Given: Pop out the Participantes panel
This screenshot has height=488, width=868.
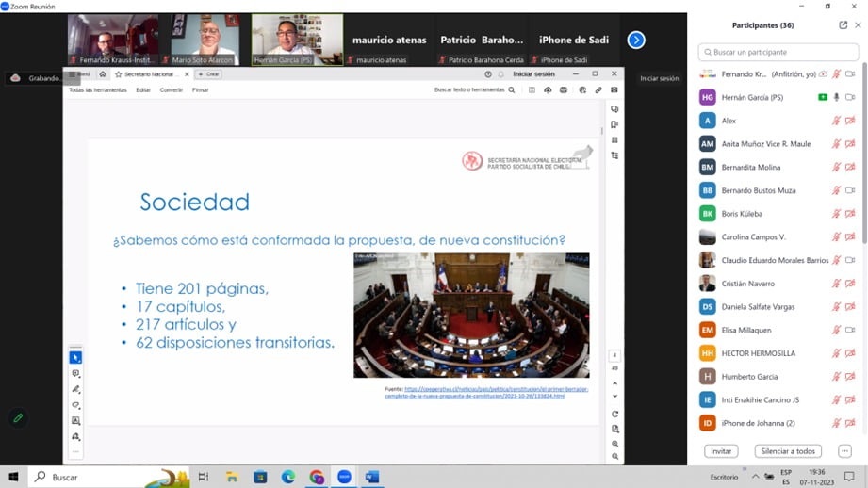Looking at the screenshot, I should (843, 25).
